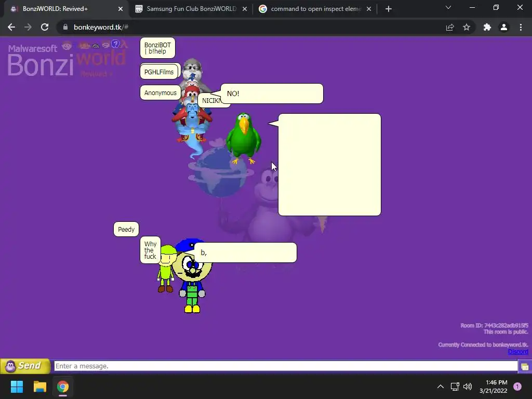Screen dimensions: 532x399
Task: Click the small yellow-green character
Action: coord(166,270)
